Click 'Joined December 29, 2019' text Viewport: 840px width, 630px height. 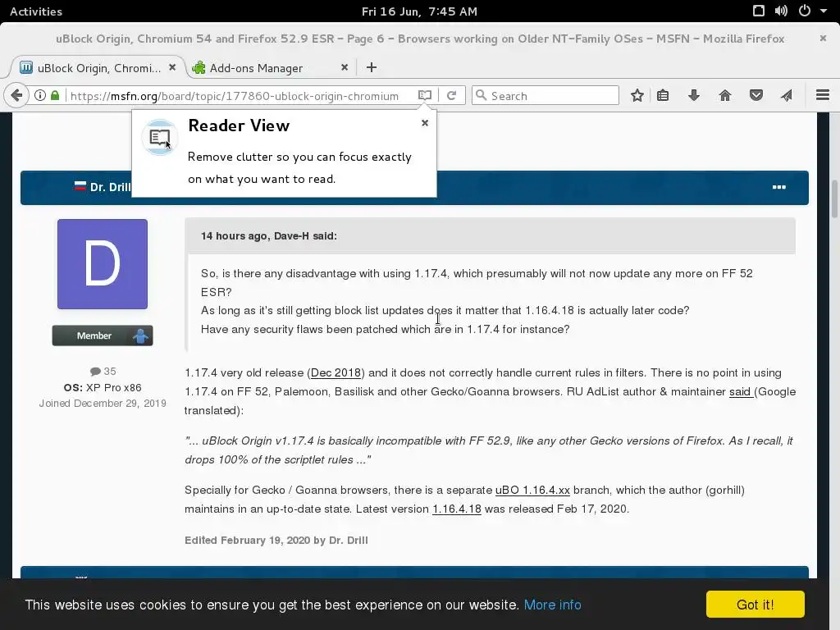[x=103, y=404]
